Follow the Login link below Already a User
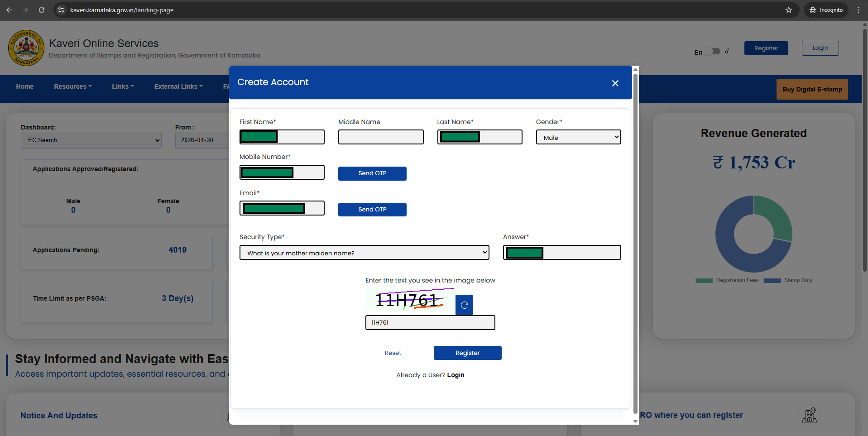The image size is (868, 436). pyautogui.click(x=456, y=375)
